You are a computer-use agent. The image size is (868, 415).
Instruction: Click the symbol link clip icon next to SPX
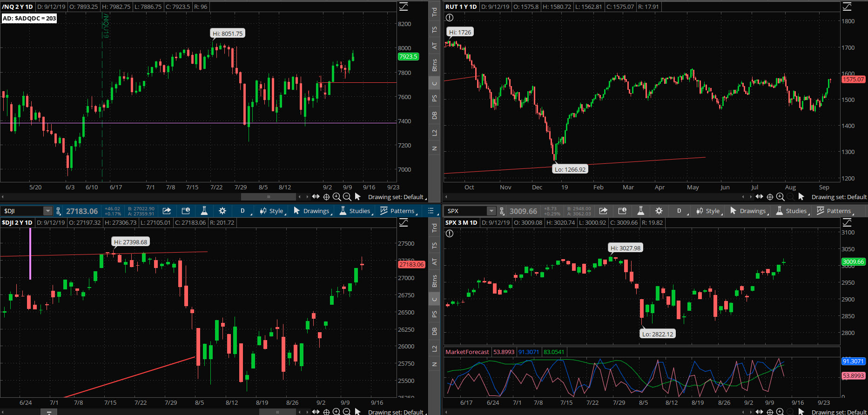tap(502, 211)
